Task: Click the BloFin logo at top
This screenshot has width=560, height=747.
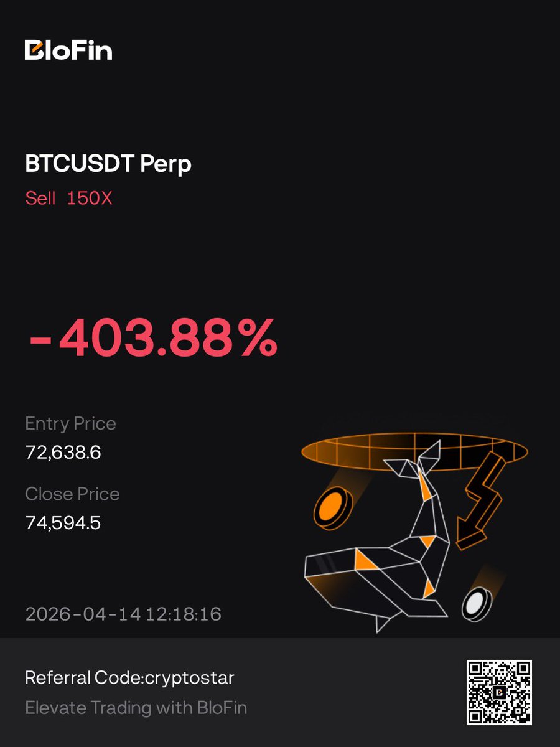Action: coord(68,50)
